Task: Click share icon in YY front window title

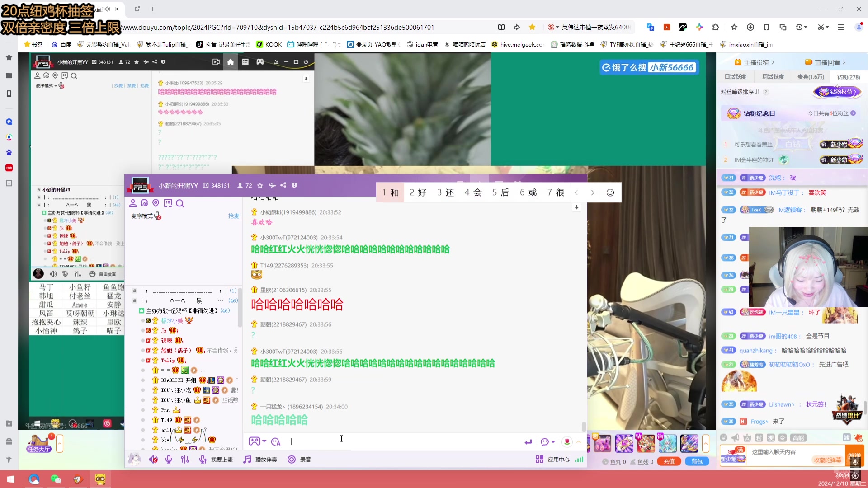Action: click(283, 185)
